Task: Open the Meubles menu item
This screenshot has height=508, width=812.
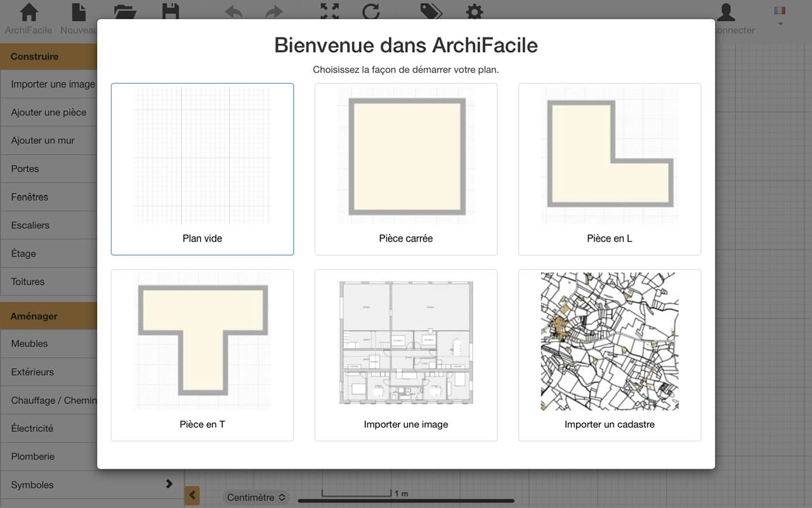Action: tap(49, 344)
